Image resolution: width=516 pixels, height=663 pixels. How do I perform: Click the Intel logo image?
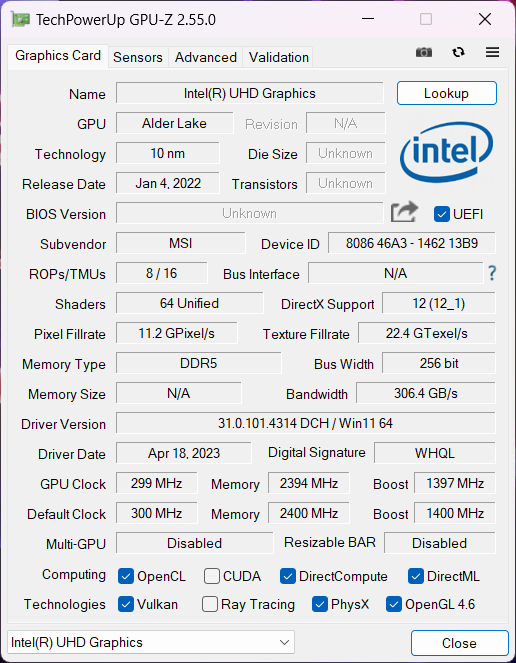coord(447,152)
